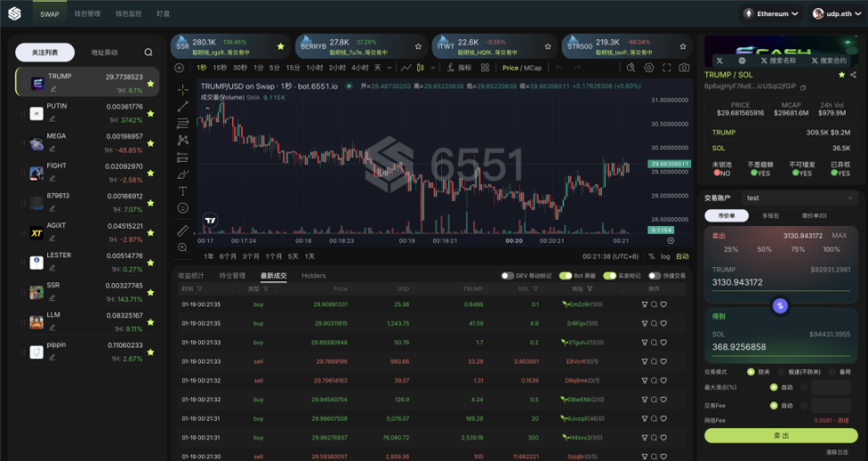This screenshot has height=461, width=868.
Task: Select the ruler measure tool
Action: (x=183, y=230)
